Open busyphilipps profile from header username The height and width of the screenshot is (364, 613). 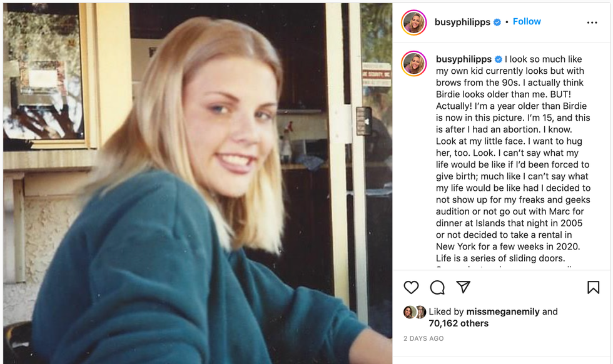point(462,22)
